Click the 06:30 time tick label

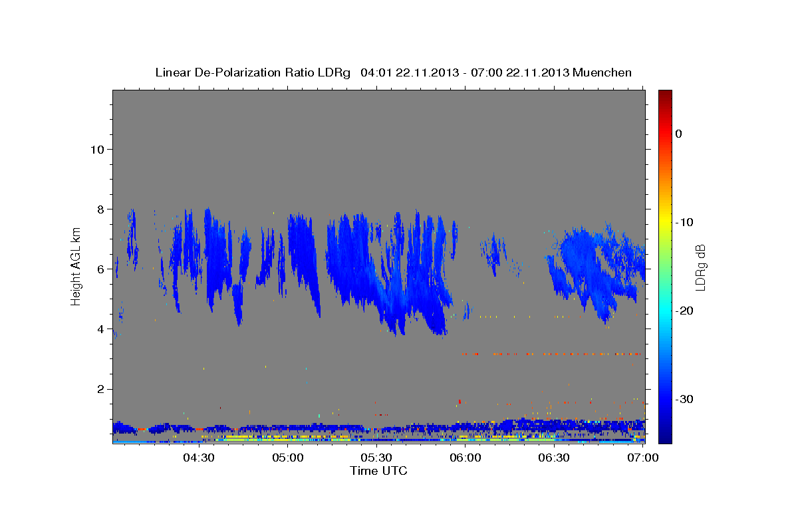pos(554,458)
